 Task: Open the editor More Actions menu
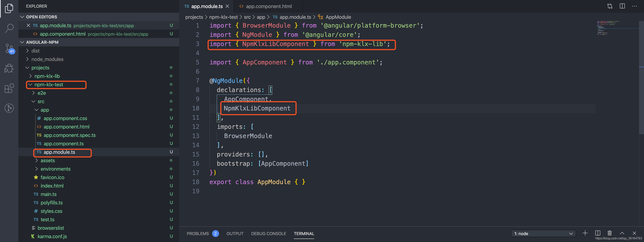pyautogui.click(x=634, y=6)
